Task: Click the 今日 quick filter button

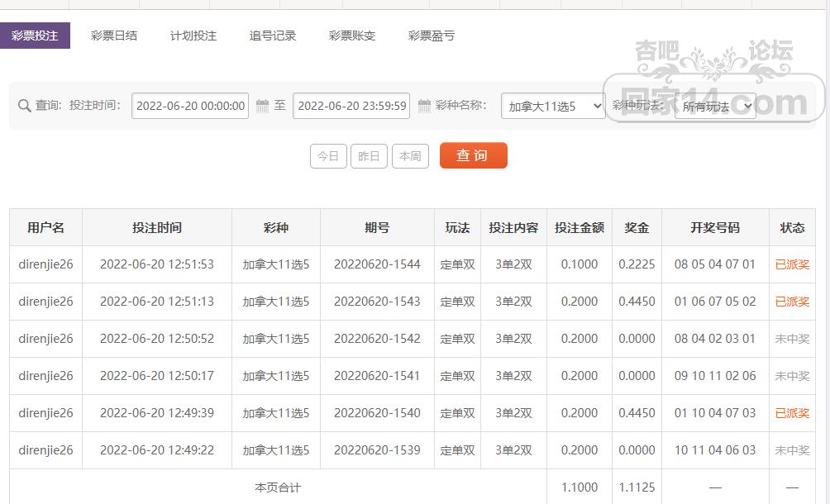Action: coord(328,156)
